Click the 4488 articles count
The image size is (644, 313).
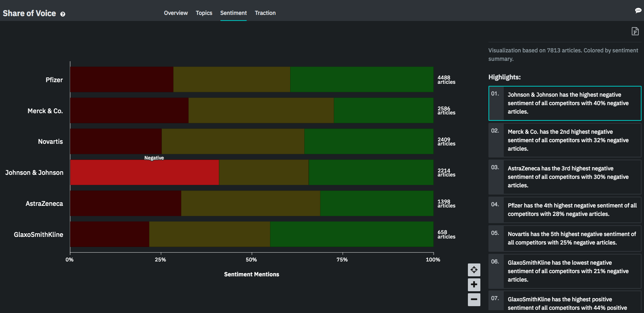click(x=447, y=80)
